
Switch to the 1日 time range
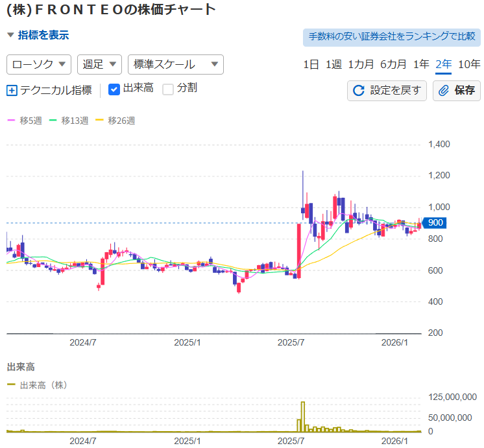311,64
